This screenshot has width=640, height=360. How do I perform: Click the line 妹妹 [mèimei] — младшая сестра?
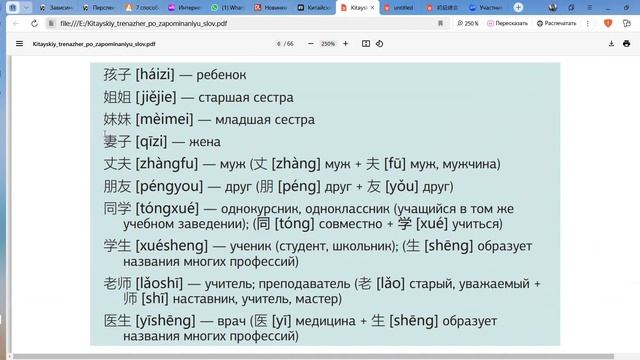point(209,119)
